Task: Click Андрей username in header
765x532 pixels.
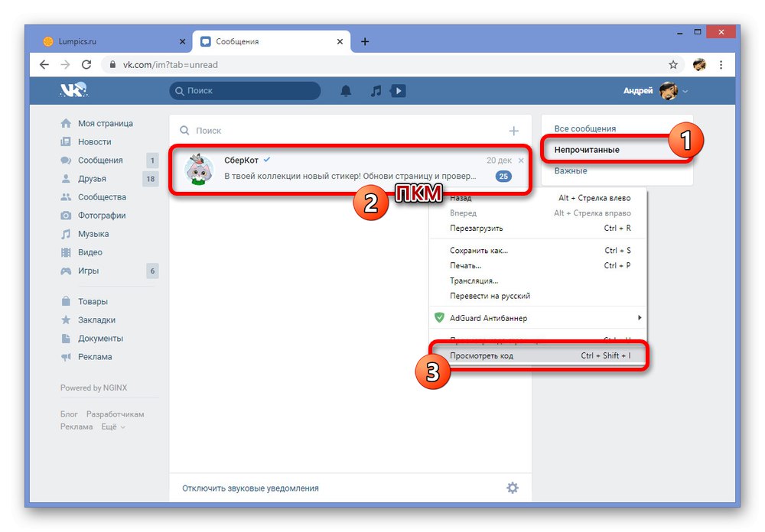Action: coord(638,91)
